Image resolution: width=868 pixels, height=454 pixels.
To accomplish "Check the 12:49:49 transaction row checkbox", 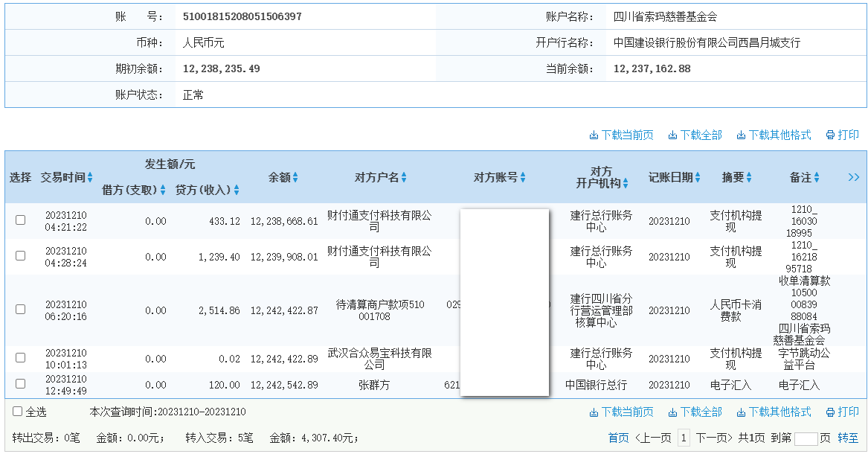I will tap(21, 383).
